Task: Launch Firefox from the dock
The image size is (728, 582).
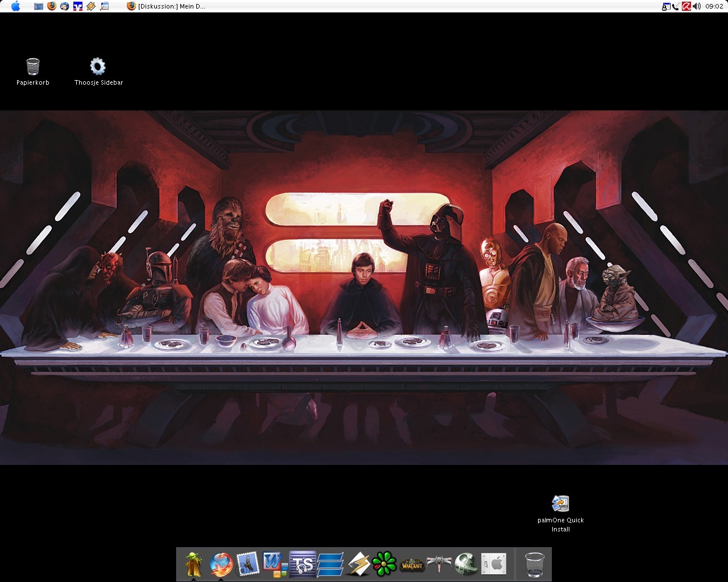Action: 221,564
